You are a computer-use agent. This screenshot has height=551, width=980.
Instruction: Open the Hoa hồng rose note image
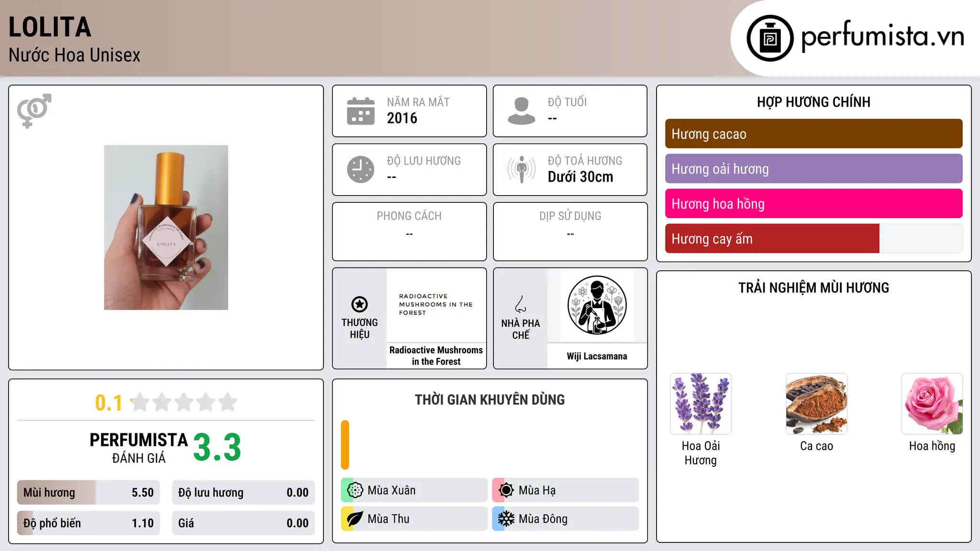pos(932,404)
